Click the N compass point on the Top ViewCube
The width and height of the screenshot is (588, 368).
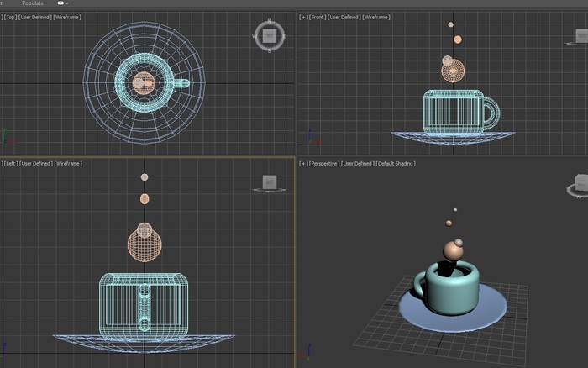point(269,21)
